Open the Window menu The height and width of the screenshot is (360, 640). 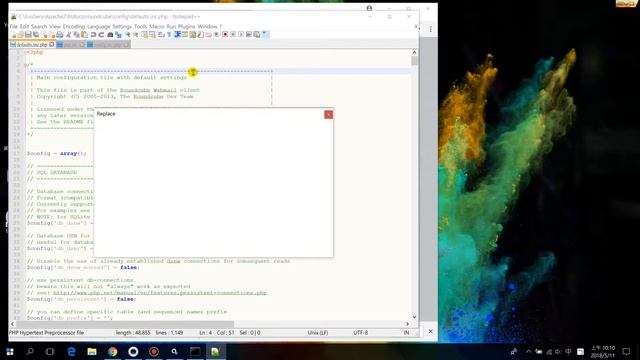pos(207,27)
